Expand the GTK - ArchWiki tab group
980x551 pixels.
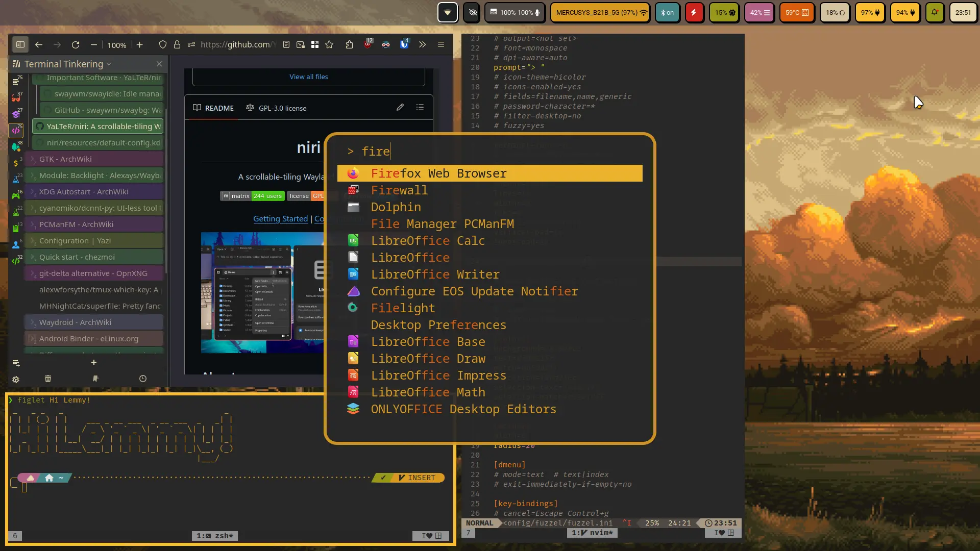(32, 160)
